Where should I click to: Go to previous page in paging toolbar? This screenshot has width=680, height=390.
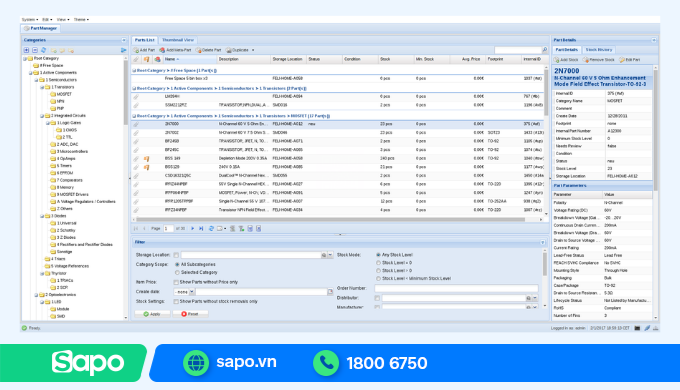(x=144, y=228)
